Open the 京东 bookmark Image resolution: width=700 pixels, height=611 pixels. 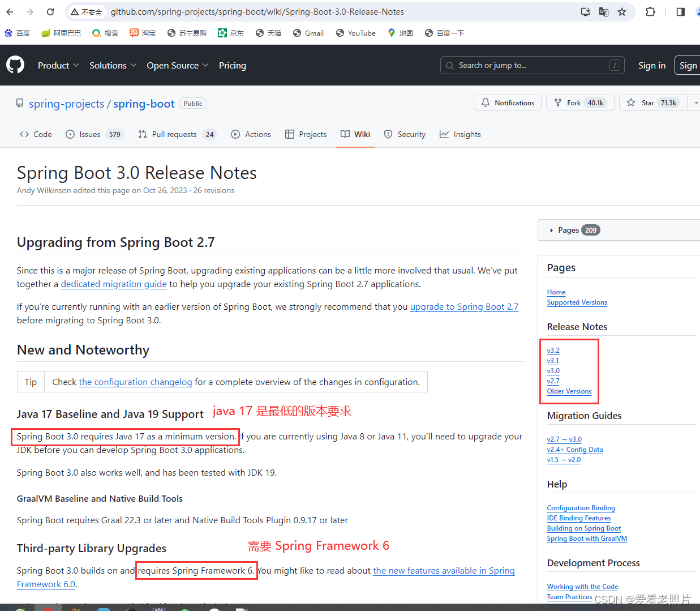tap(231, 33)
